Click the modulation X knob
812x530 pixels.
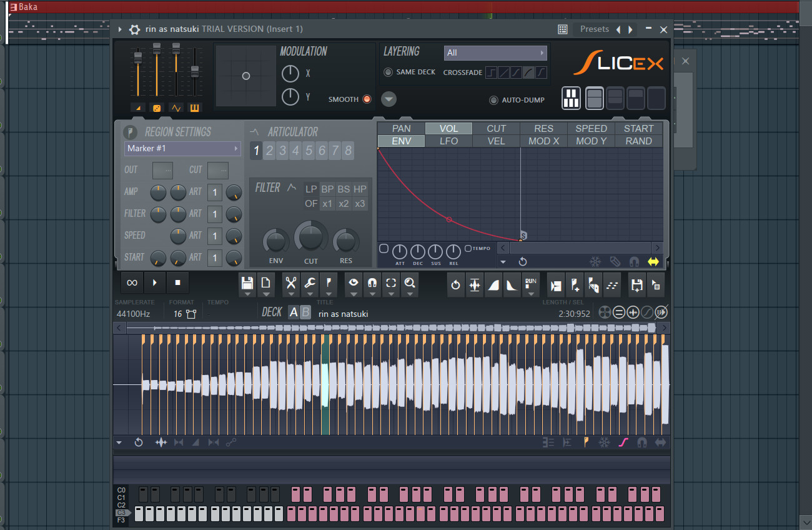(290, 74)
